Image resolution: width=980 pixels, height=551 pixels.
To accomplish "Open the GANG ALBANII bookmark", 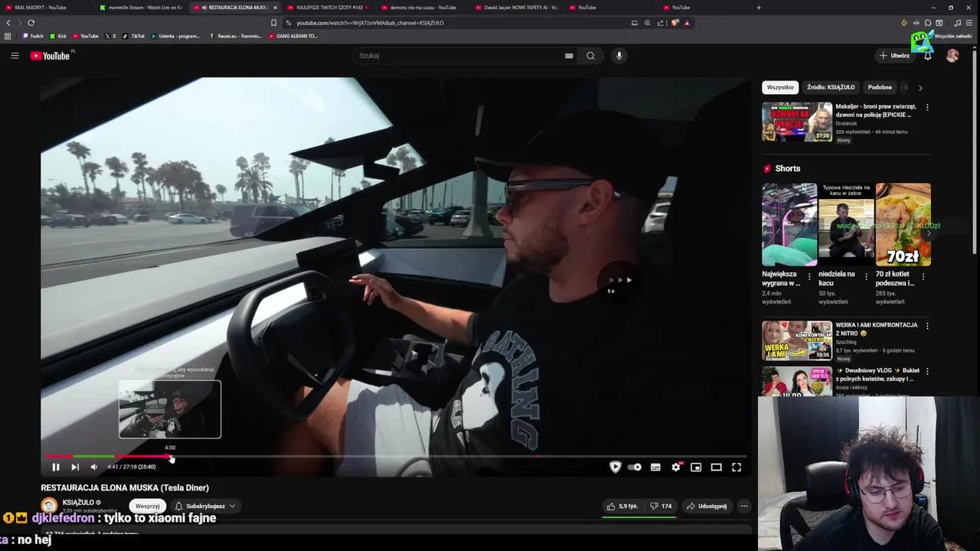I will (x=293, y=36).
